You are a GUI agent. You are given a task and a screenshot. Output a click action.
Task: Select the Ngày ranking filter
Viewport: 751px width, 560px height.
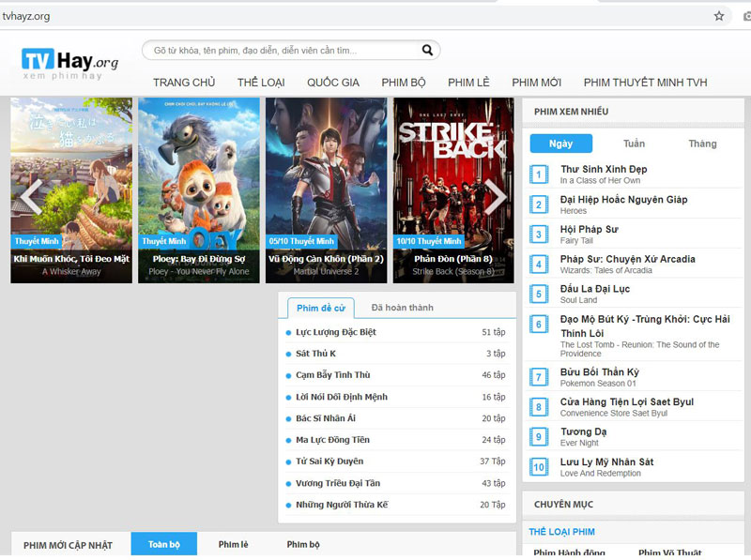pos(560,144)
